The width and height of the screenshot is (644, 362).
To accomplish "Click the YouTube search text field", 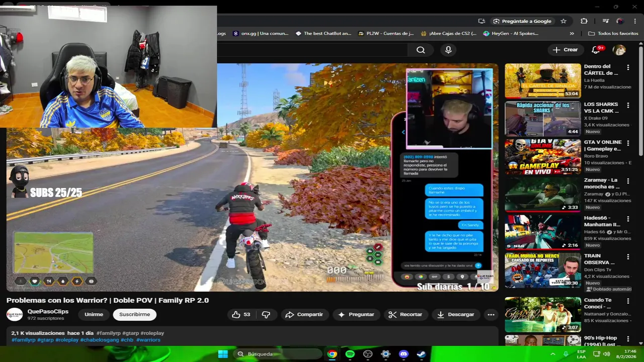I will click(312, 50).
